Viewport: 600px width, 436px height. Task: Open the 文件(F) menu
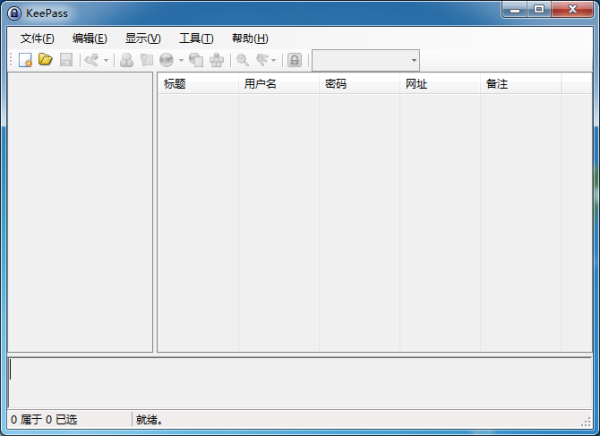[x=37, y=38]
